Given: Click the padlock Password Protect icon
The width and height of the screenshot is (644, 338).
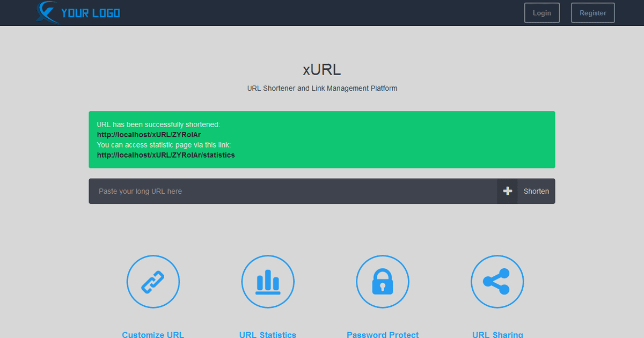Looking at the screenshot, I should point(383,282).
